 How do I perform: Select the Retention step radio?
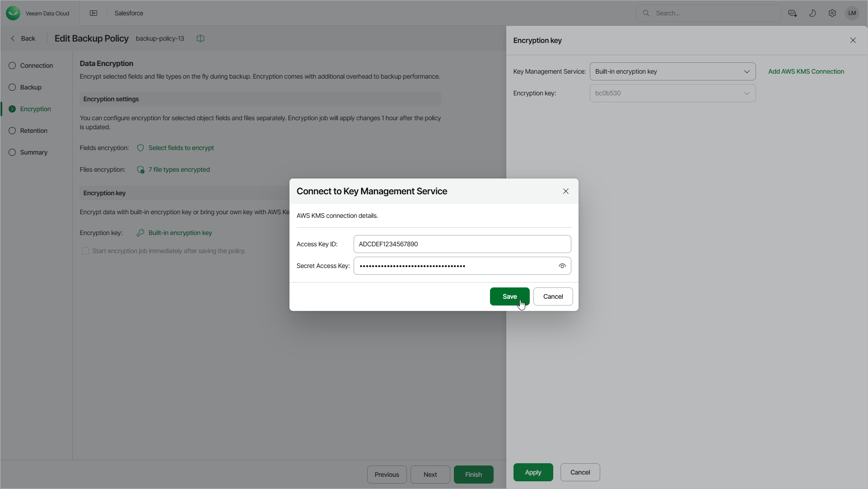click(x=12, y=131)
